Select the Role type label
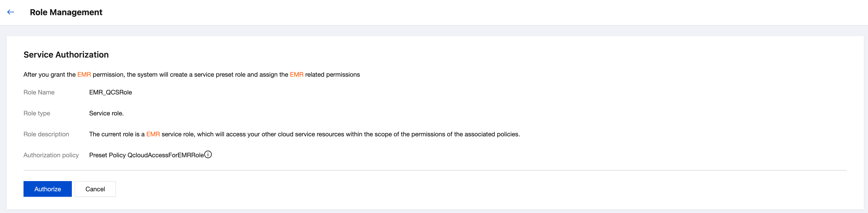The width and height of the screenshot is (868, 213). pyautogui.click(x=37, y=113)
